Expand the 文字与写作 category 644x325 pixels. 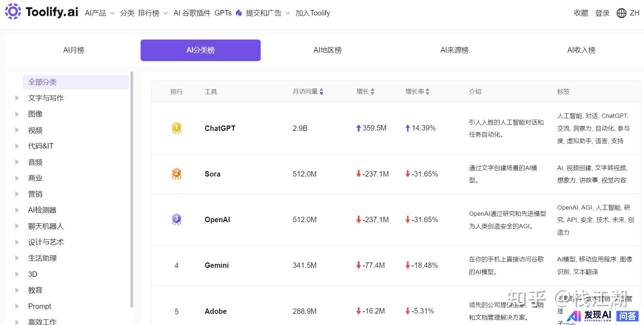[x=17, y=98]
